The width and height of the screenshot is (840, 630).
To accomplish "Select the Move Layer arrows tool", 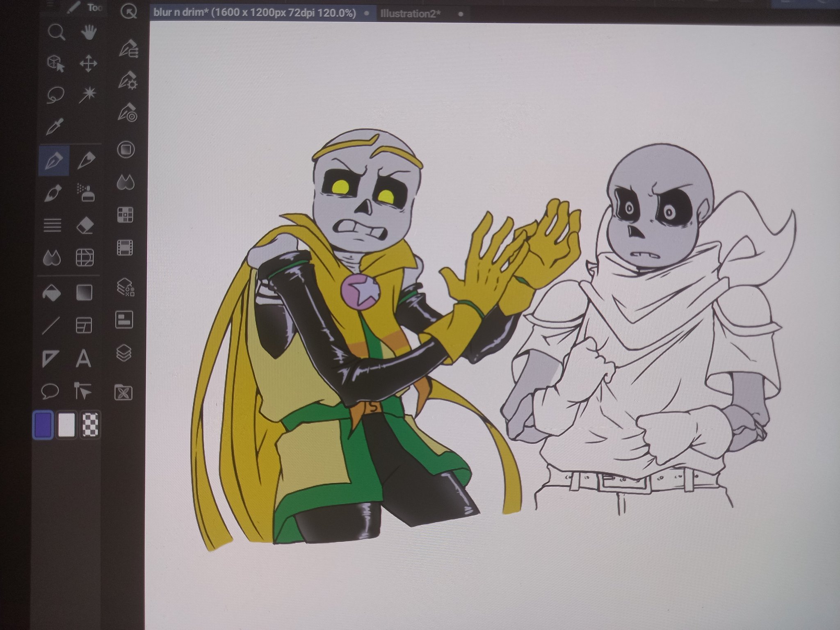I will point(88,64).
